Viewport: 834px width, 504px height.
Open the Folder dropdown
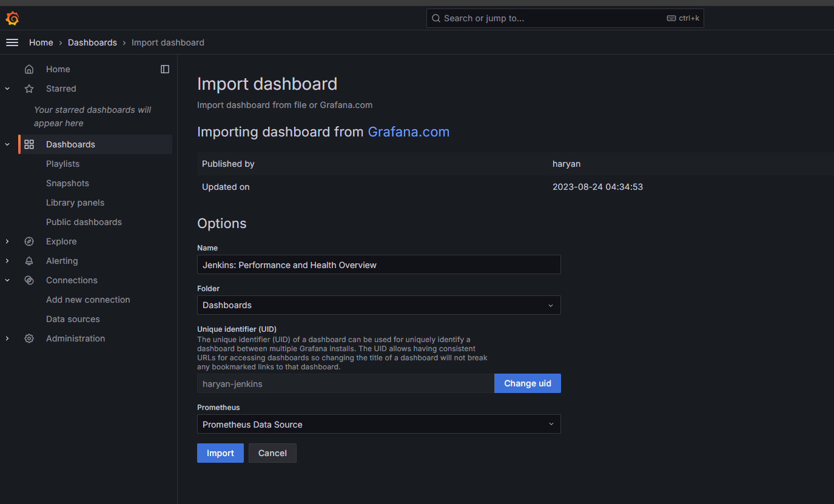coord(378,305)
